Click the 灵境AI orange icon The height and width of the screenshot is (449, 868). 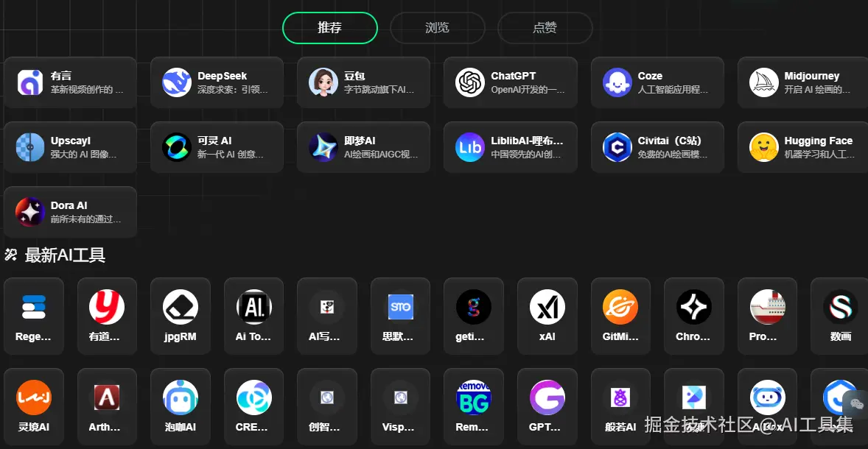34,397
